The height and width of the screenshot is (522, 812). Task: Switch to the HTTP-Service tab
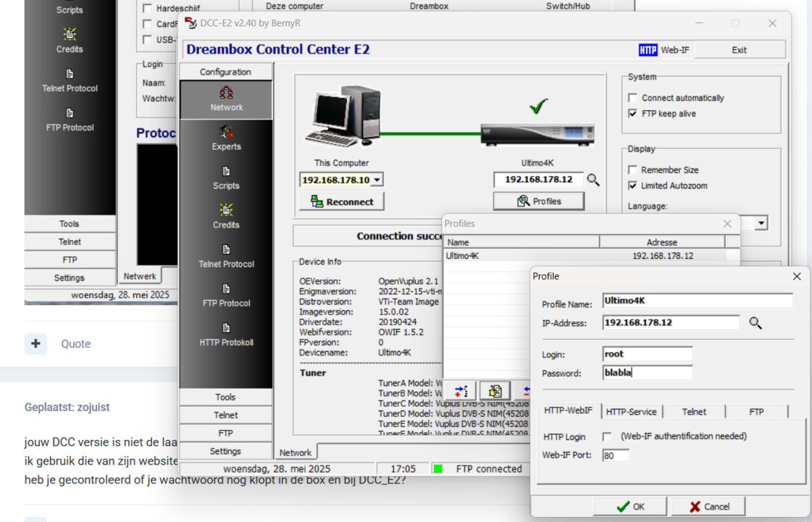tap(631, 411)
